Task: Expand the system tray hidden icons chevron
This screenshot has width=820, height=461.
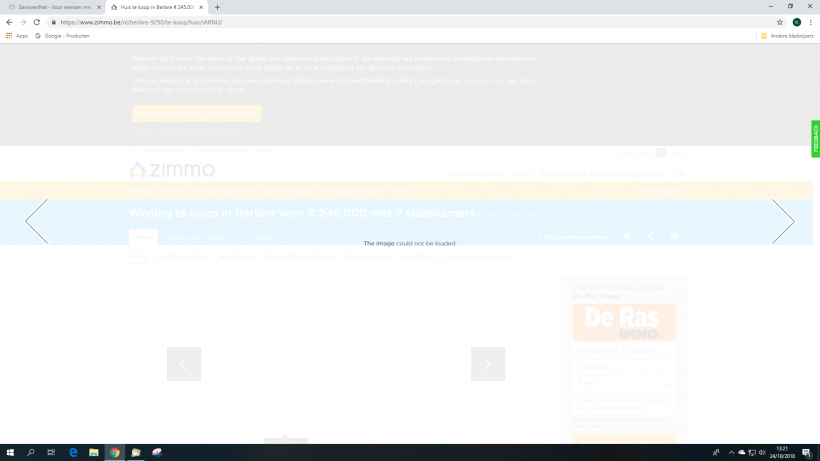Action: point(731,452)
